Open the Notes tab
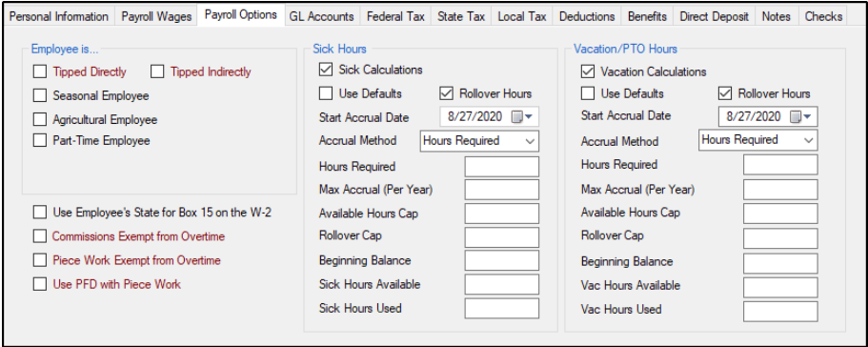This screenshot has width=868, height=347. click(777, 16)
